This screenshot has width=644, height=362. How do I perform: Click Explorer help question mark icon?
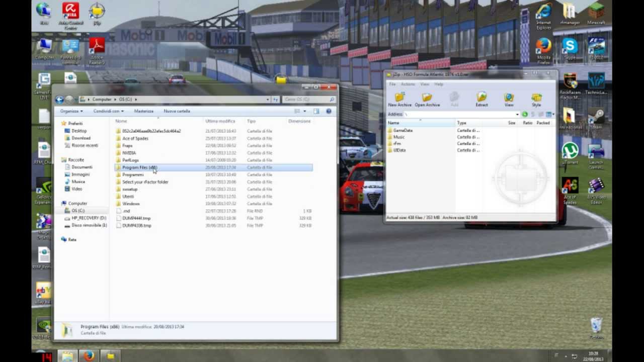click(x=329, y=111)
